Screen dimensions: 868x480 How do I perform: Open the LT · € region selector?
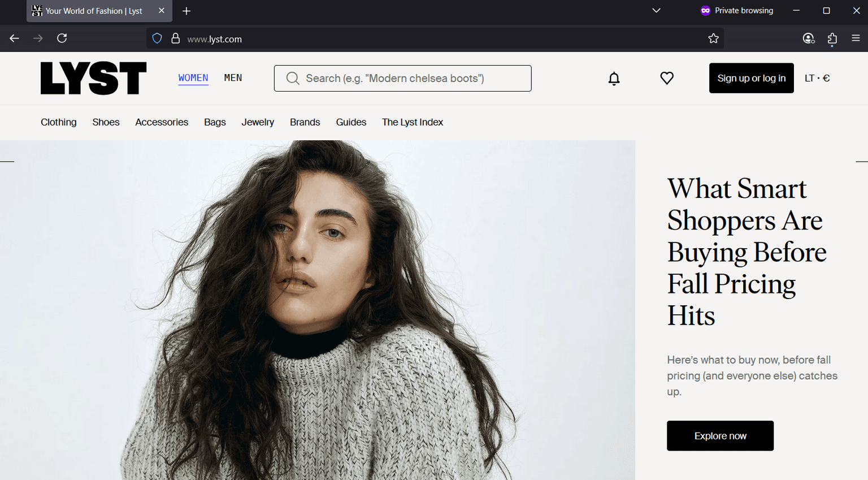(x=817, y=79)
